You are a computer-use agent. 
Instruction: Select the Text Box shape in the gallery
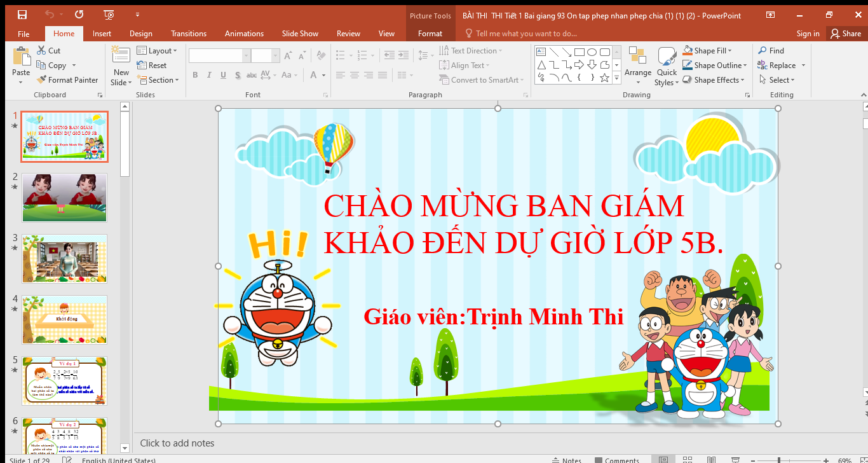pyautogui.click(x=541, y=52)
